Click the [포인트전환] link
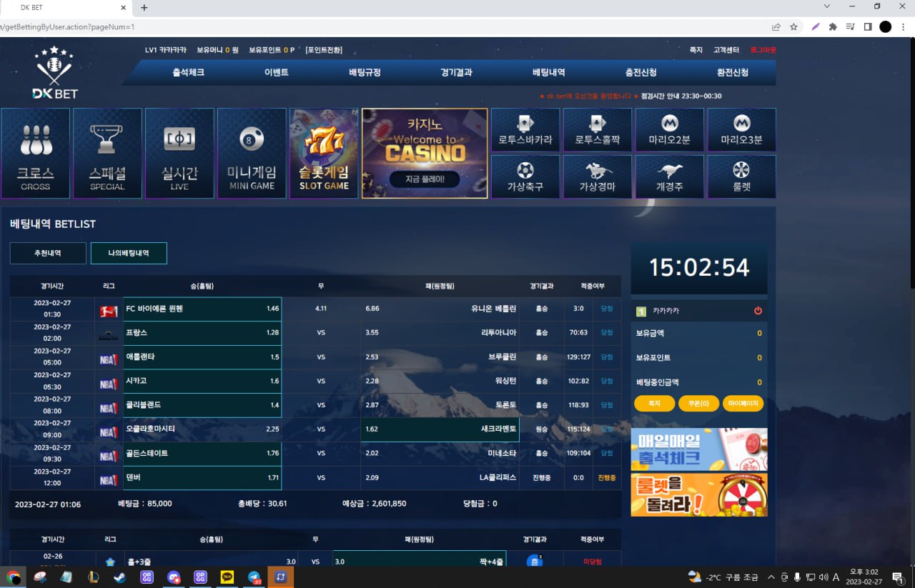The width and height of the screenshot is (915, 588). pyautogui.click(x=324, y=50)
